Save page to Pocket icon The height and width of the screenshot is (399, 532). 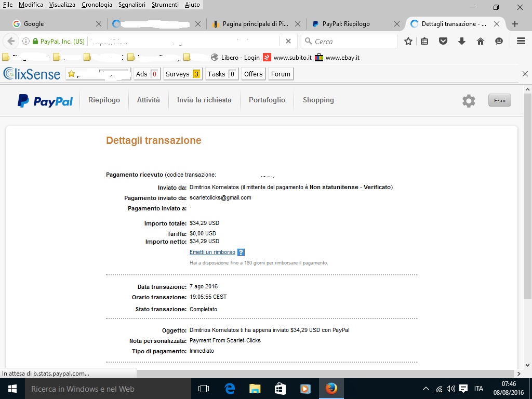pos(443,42)
